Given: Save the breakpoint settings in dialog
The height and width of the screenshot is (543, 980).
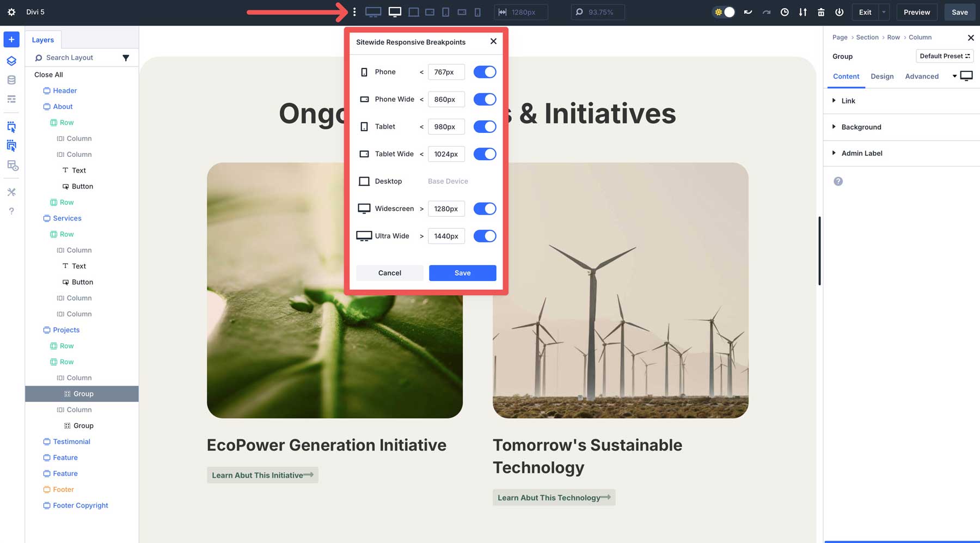Looking at the screenshot, I should [x=462, y=273].
